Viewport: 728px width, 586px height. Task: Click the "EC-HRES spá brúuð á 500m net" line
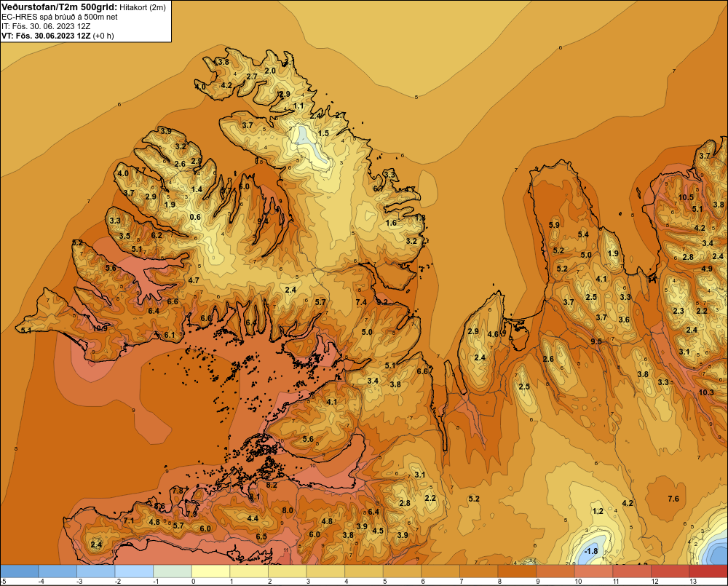tap(60, 17)
